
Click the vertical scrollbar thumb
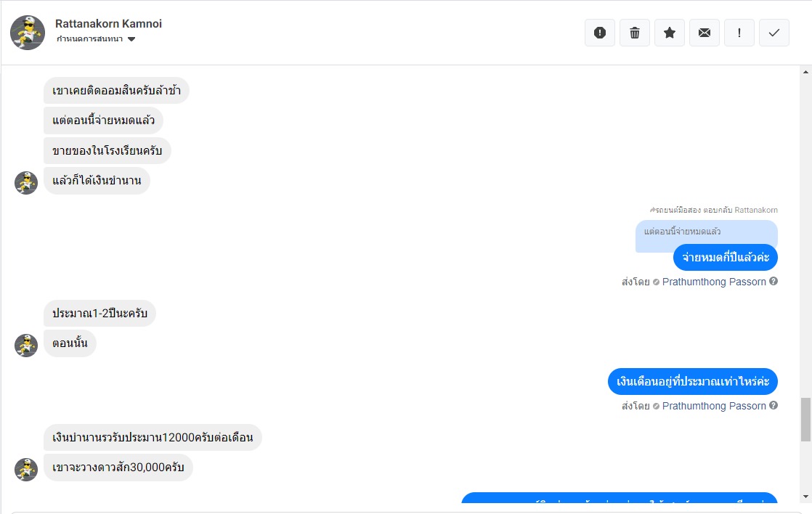click(805, 420)
